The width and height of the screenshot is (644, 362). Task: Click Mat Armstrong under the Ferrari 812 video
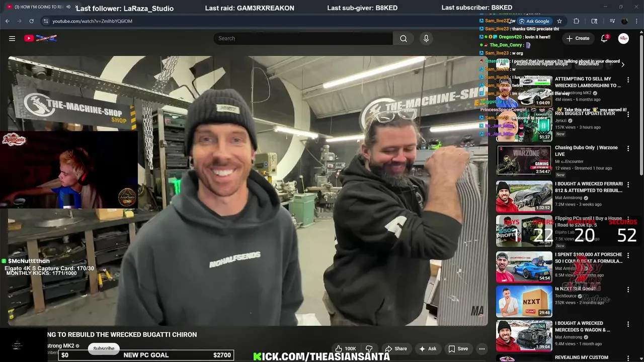(x=569, y=198)
